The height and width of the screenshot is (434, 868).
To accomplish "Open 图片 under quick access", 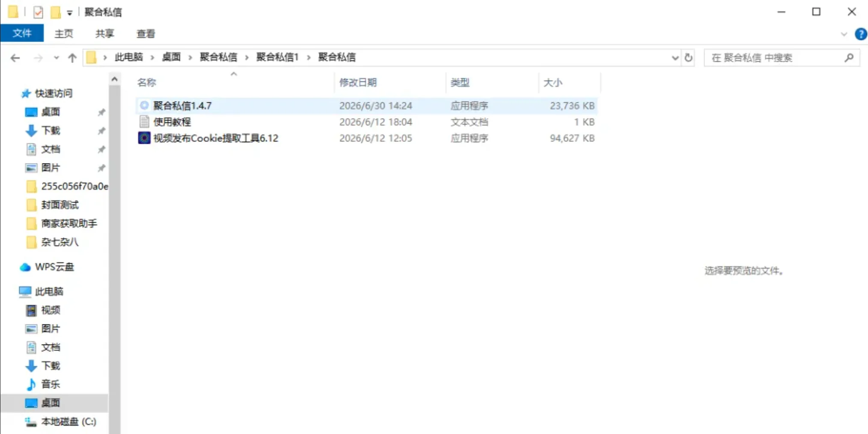I will (51, 168).
